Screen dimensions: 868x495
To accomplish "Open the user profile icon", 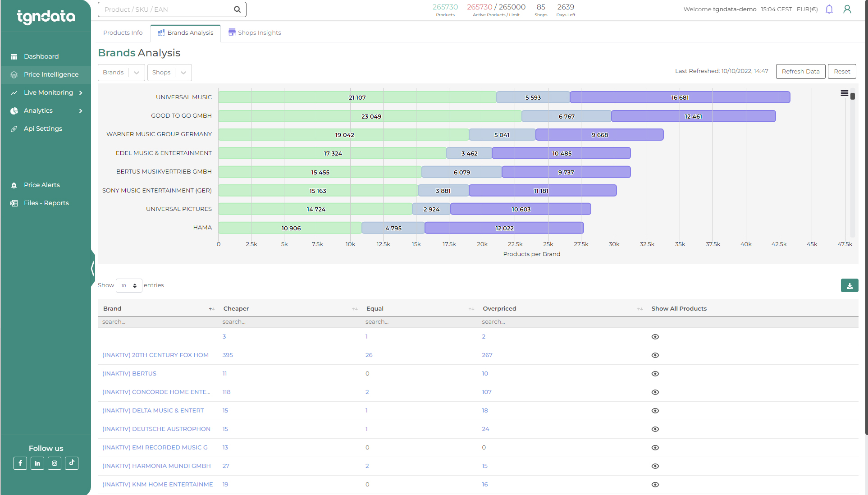I will coord(847,9).
